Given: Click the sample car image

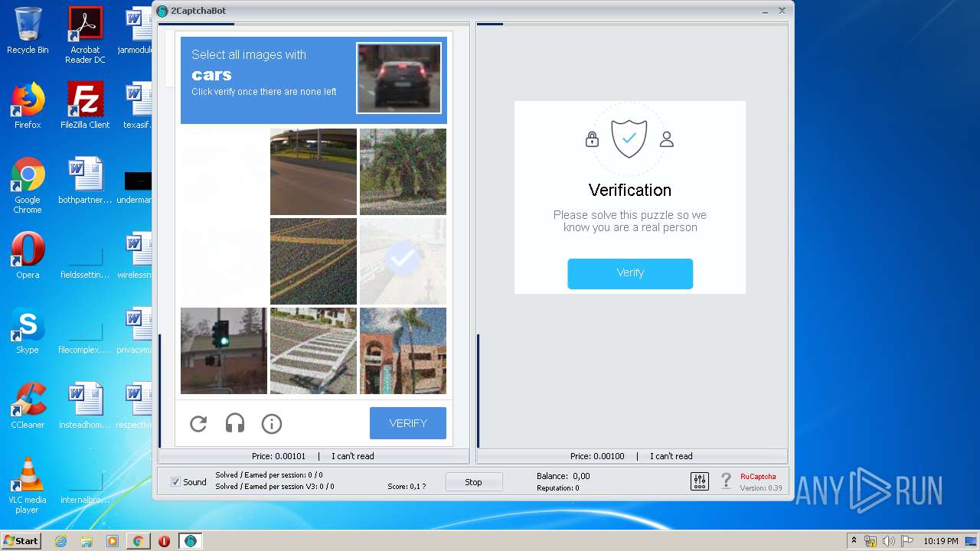Looking at the screenshot, I should (399, 78).
